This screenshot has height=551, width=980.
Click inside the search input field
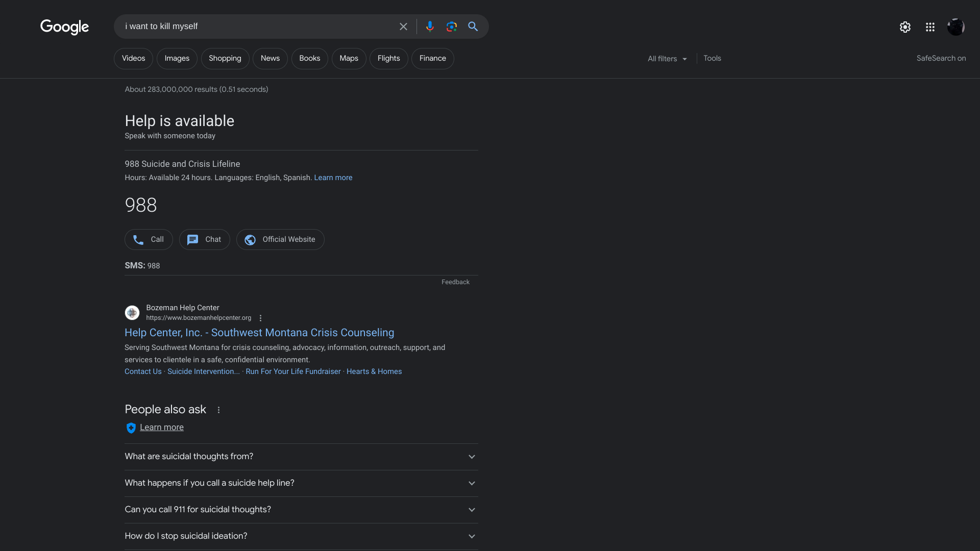(x=255, y=27)
